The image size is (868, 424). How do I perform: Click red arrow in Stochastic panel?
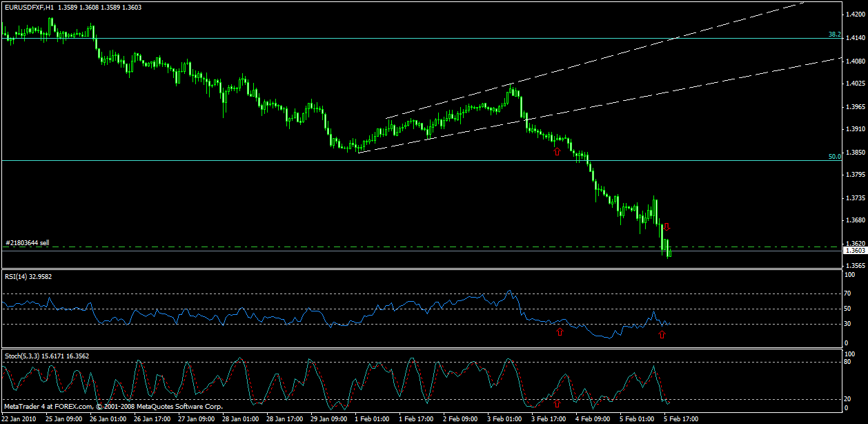[557, 403]
